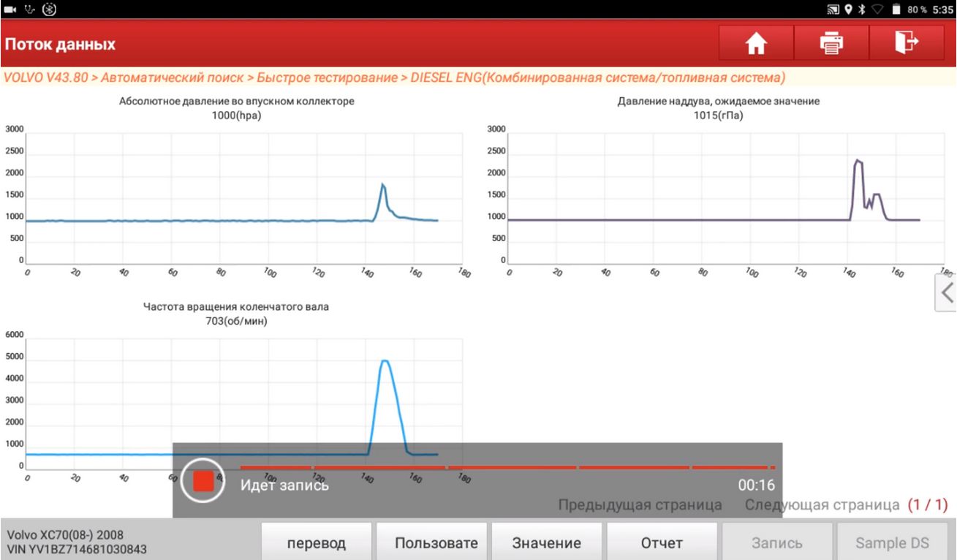The image size is (957, 560).
Task: Select the Sample DS button
Action: point(893,542)
